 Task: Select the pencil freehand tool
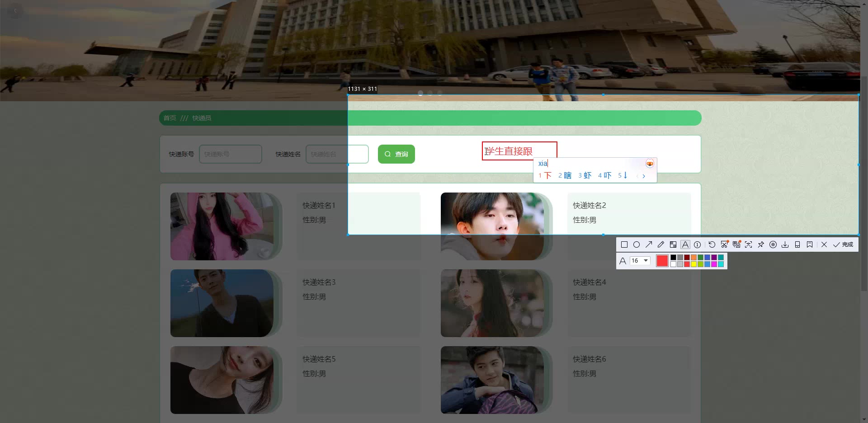pyautogui.click(x=661, y=244)
